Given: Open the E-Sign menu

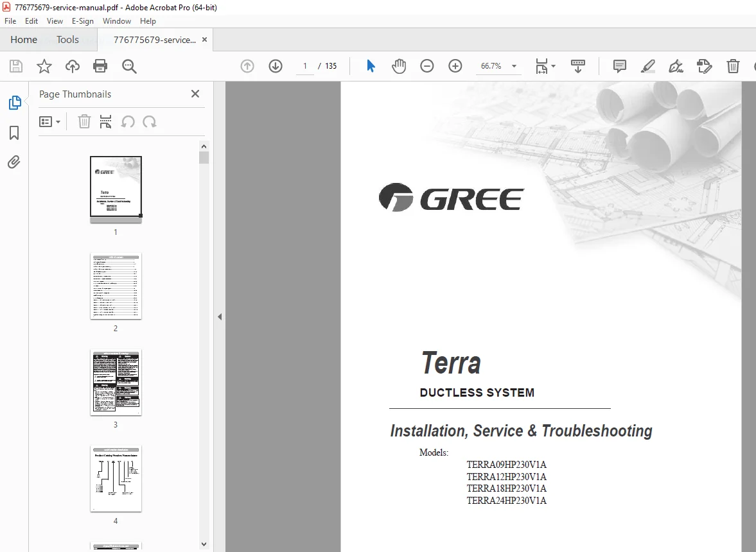Looking at the screenshot, I should point(82,21).
